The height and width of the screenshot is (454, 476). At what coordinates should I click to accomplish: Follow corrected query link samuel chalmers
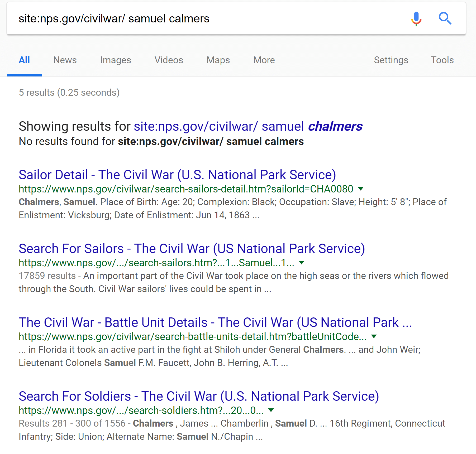point(248,126)
